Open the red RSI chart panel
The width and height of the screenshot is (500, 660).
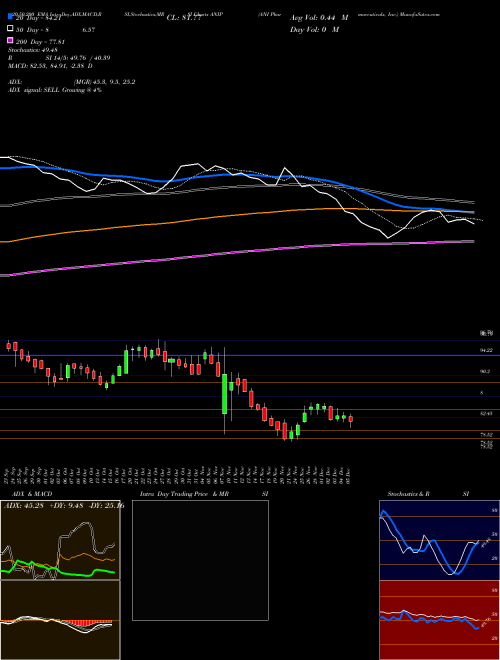[439, 620]
